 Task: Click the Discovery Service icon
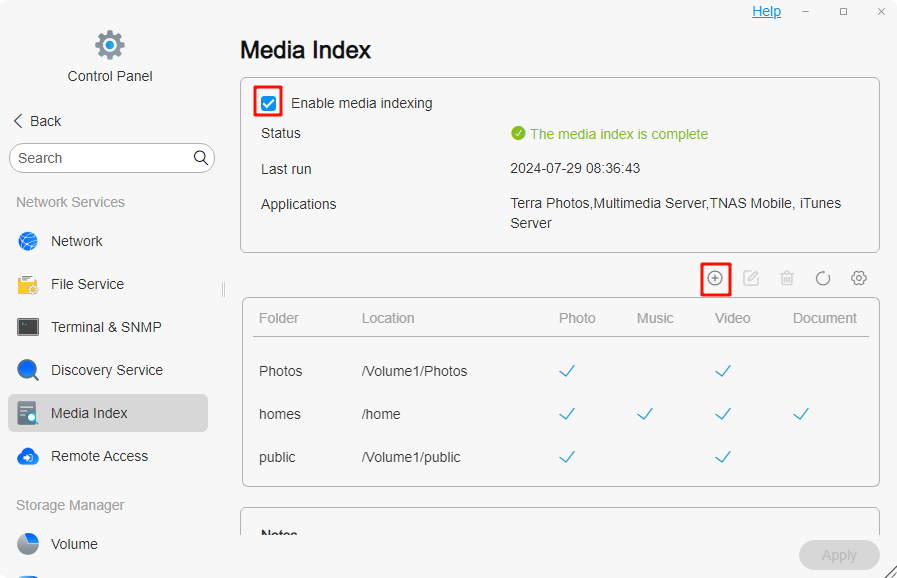point(28,370)
